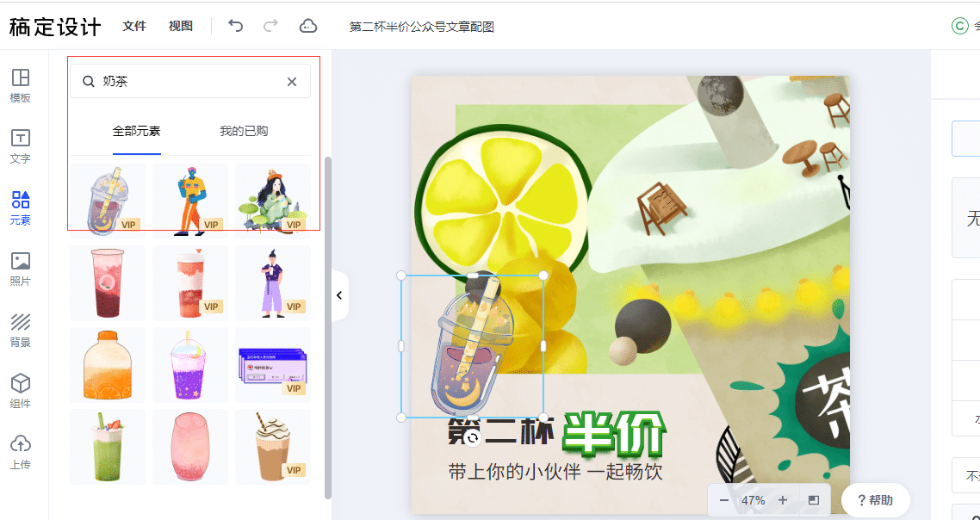Screen dimensions: 980x520
Task: Select the tall red berry drink thumbnail
Action: [x=108, y=283]
